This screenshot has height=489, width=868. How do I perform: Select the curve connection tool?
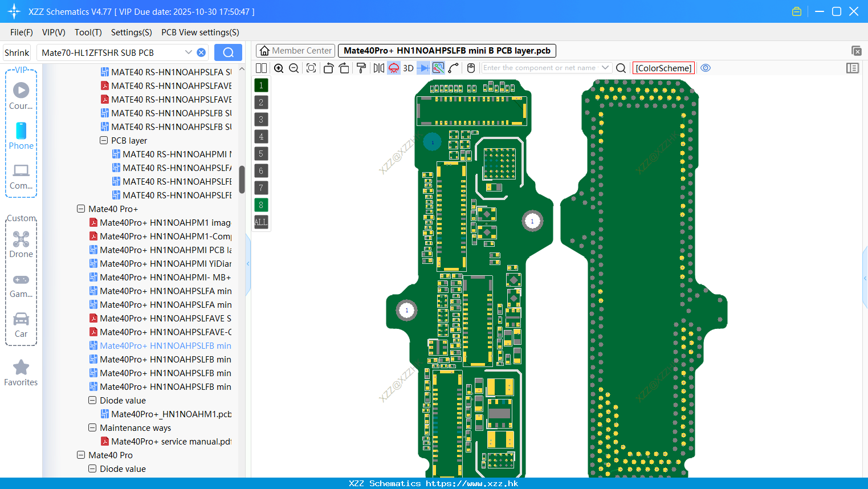tap(454, 68)
